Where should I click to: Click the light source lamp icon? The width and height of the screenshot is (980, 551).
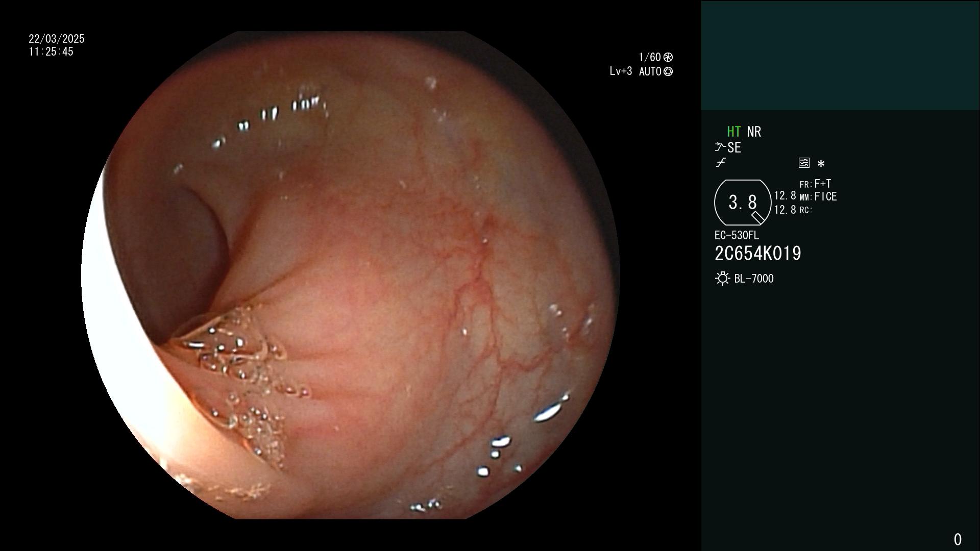722,279
